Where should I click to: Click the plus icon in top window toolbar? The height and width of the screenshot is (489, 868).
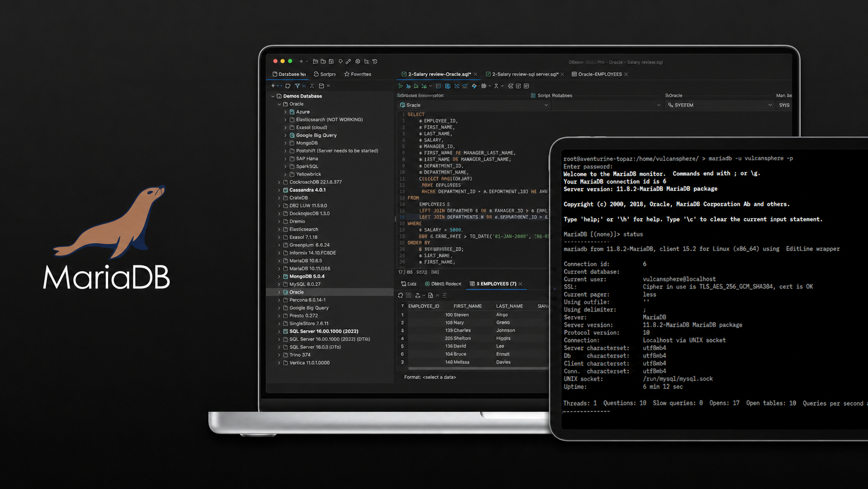point(301,61)
